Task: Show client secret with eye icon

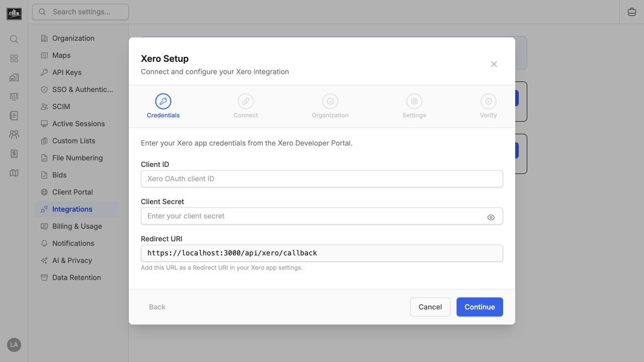Action: tap(491, 217)
